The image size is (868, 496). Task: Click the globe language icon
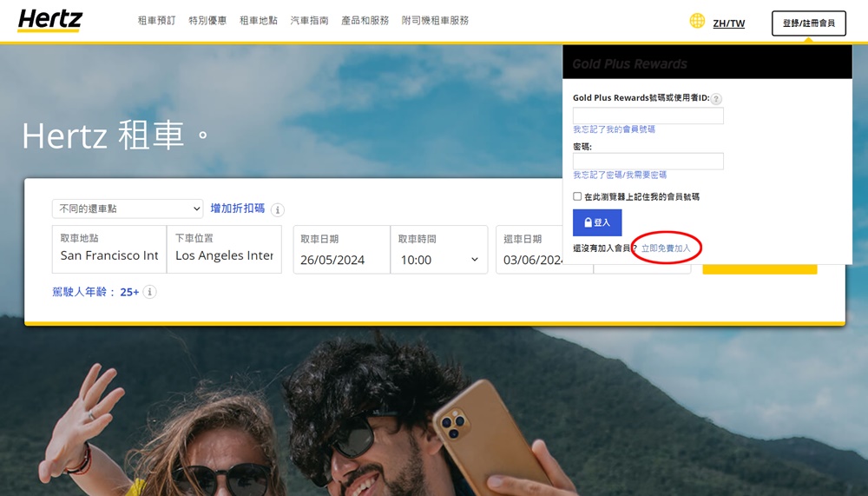[697, 21]
